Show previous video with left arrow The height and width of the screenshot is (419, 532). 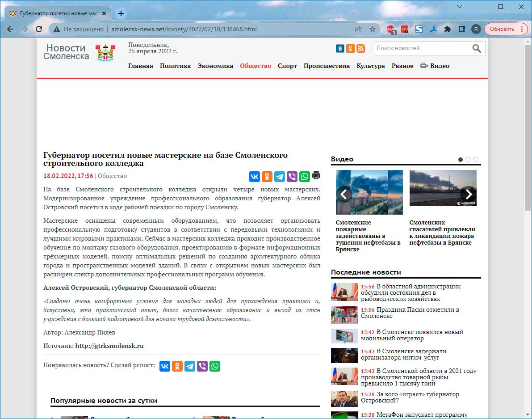pos(344,194)
